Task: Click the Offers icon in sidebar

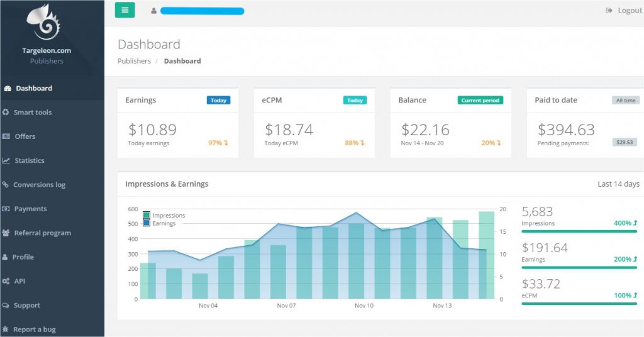Action: coord(6,136)
